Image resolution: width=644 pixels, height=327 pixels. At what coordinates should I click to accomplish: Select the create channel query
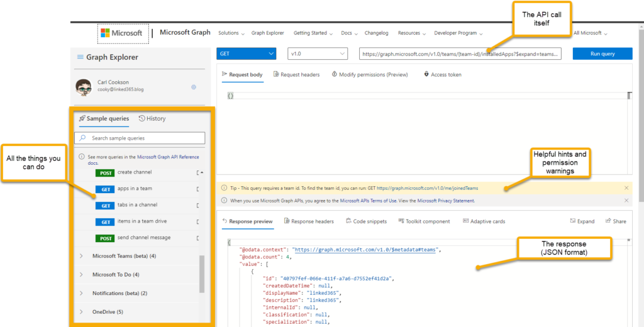135,172
